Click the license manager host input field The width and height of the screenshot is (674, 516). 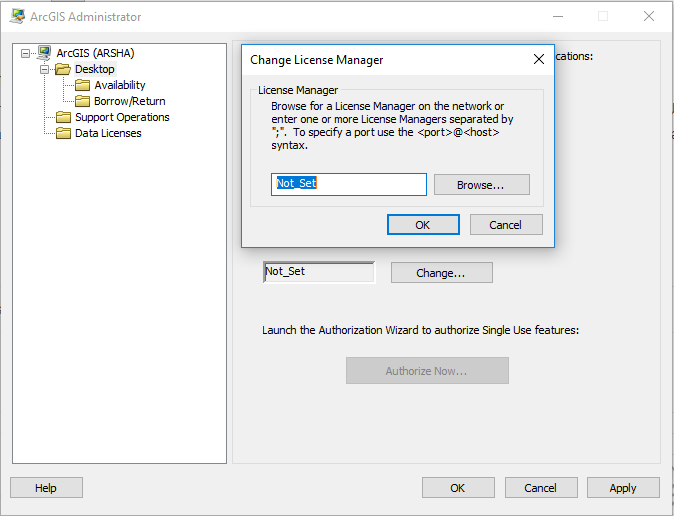click(349, 184)
